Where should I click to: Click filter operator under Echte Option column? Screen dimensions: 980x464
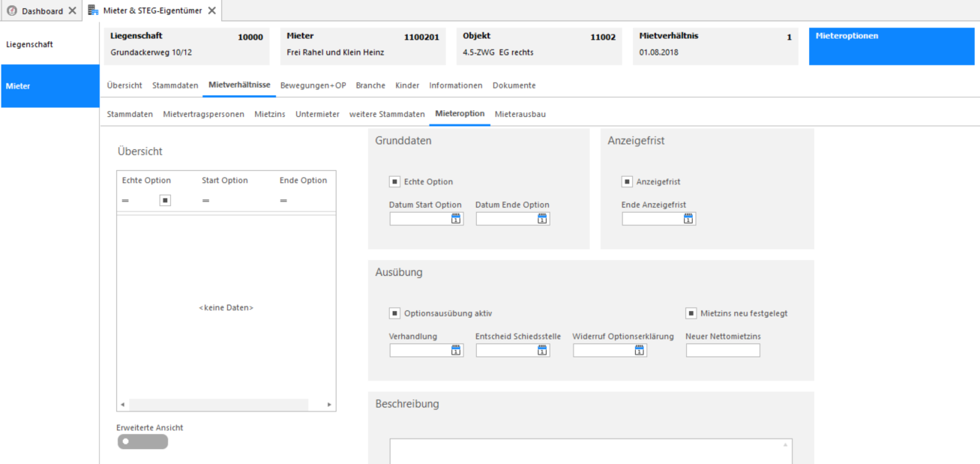pos(126,200)
